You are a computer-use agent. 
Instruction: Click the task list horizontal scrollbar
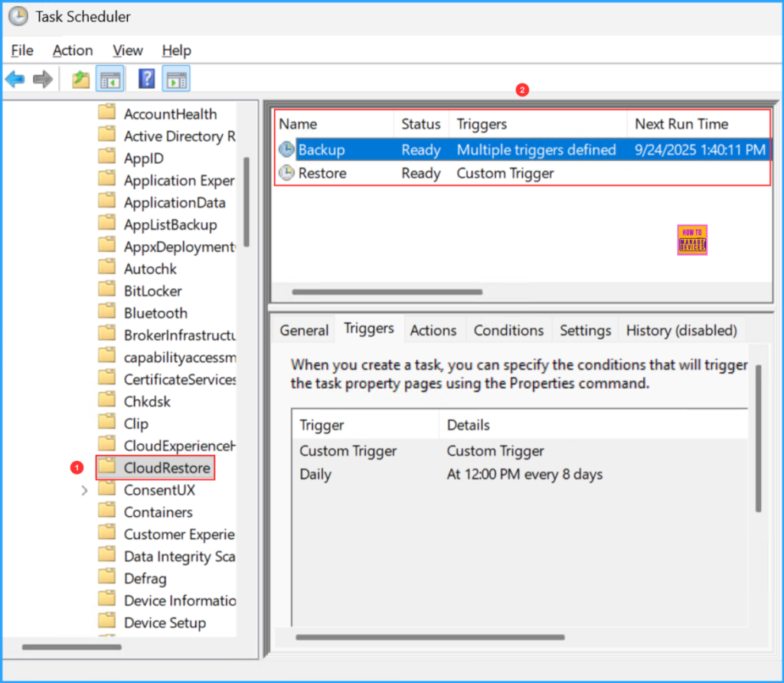pyautogui.click(x=387, y=292)
